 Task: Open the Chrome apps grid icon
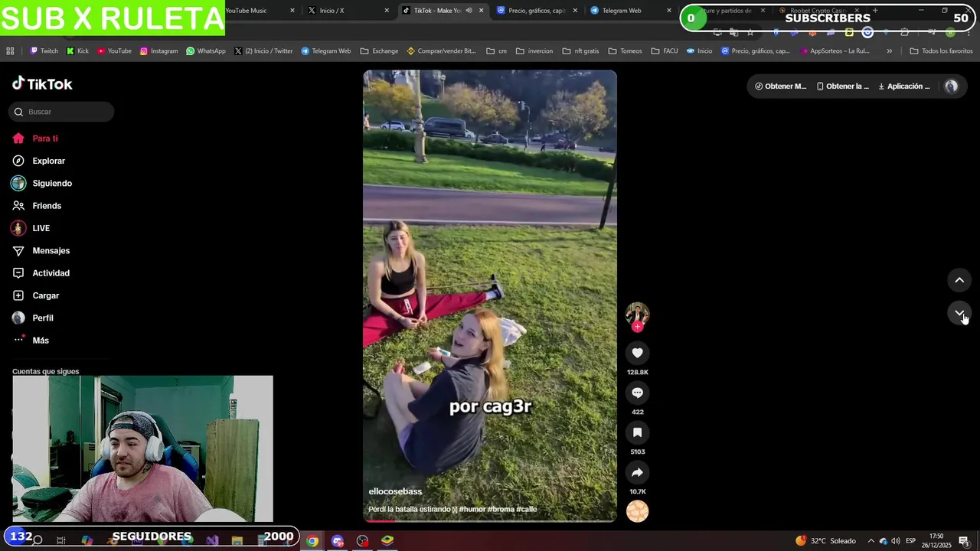(x=10, y=51)
